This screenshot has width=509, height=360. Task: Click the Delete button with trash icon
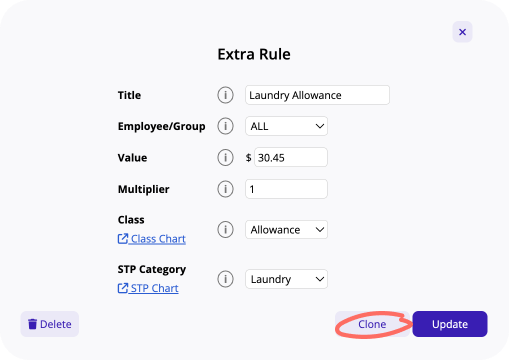tap(50, 324)
